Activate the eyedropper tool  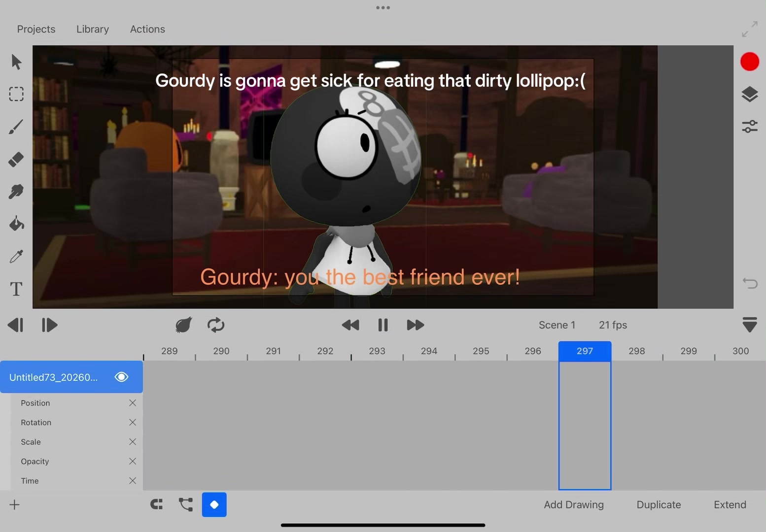(16, 256)
